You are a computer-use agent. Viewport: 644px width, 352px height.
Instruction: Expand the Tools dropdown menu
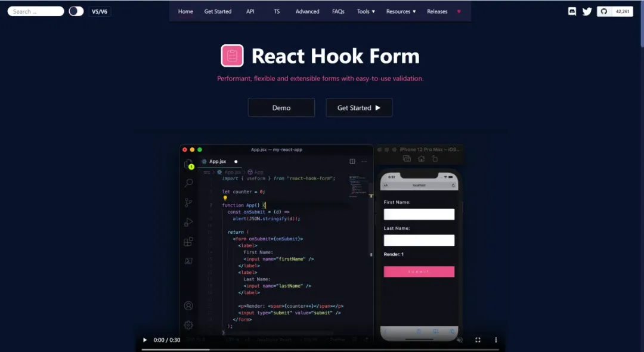click(x=366, y=11)
